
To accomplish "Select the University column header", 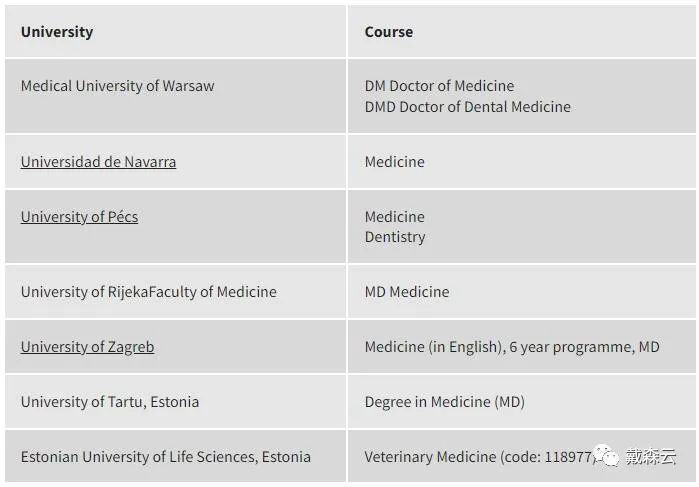I will pos(57,32).
